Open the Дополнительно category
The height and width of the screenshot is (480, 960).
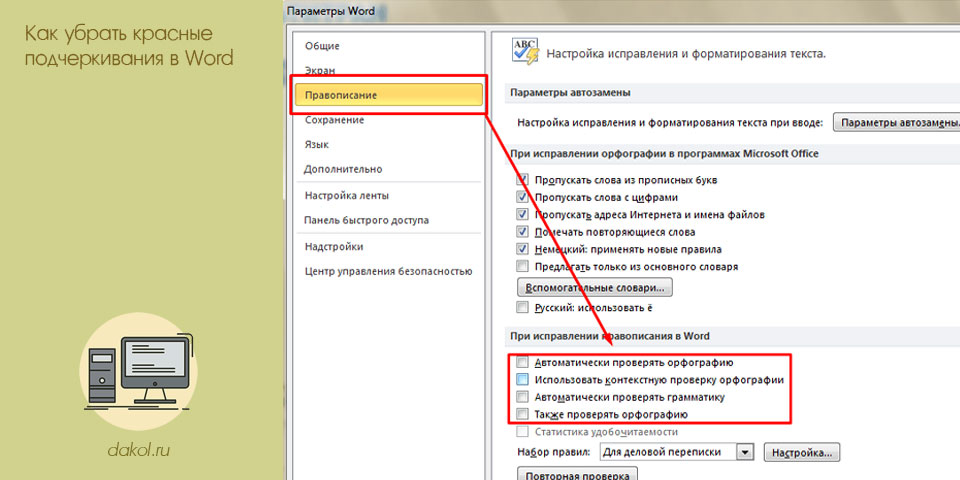(x=343, y=169)
